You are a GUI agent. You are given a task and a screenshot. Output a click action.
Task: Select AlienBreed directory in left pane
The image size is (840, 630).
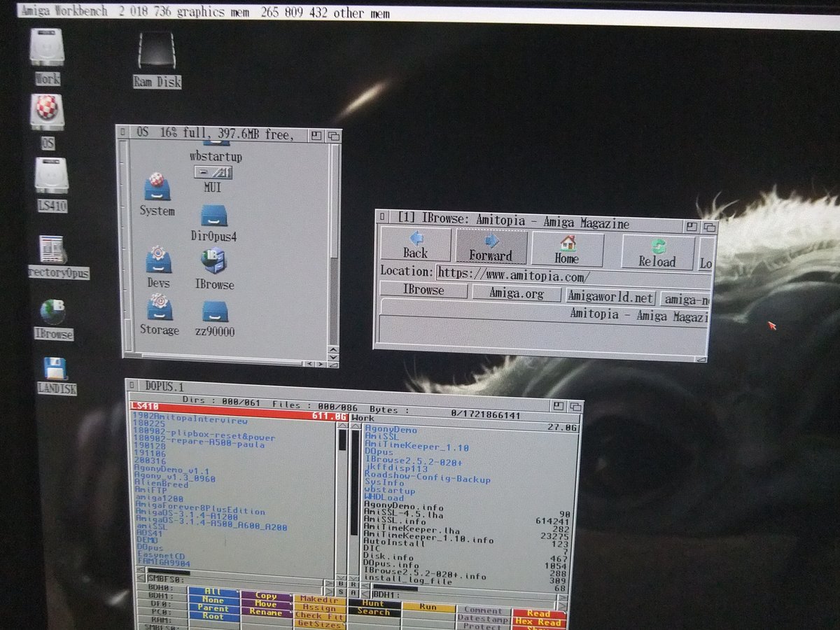click(x=162, y=484)
